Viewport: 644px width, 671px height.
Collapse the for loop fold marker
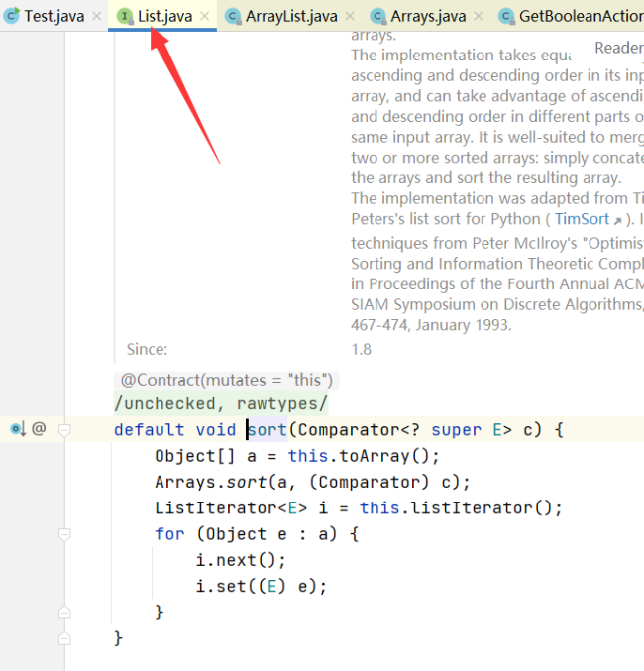point(64,534)
